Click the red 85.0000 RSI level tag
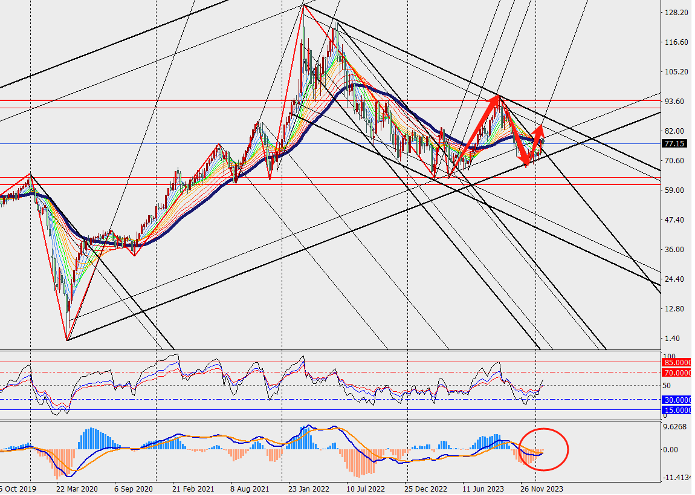The width and height of the screenshot is (695, 495). coord(677,362)
